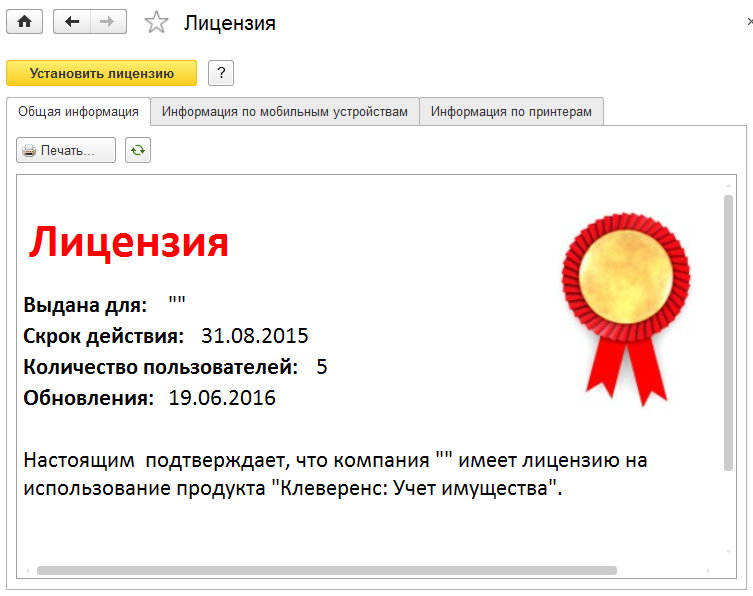Viewport: 753px width, 596px height.
Task: Click the vertical scrollbar thumb of the license document
Action: (729, 332)
